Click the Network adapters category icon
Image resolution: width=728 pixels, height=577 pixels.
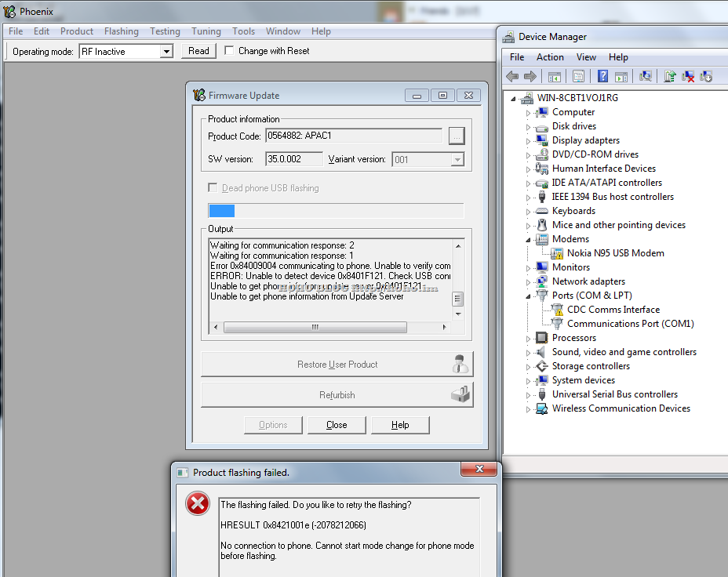click(541, 281)
